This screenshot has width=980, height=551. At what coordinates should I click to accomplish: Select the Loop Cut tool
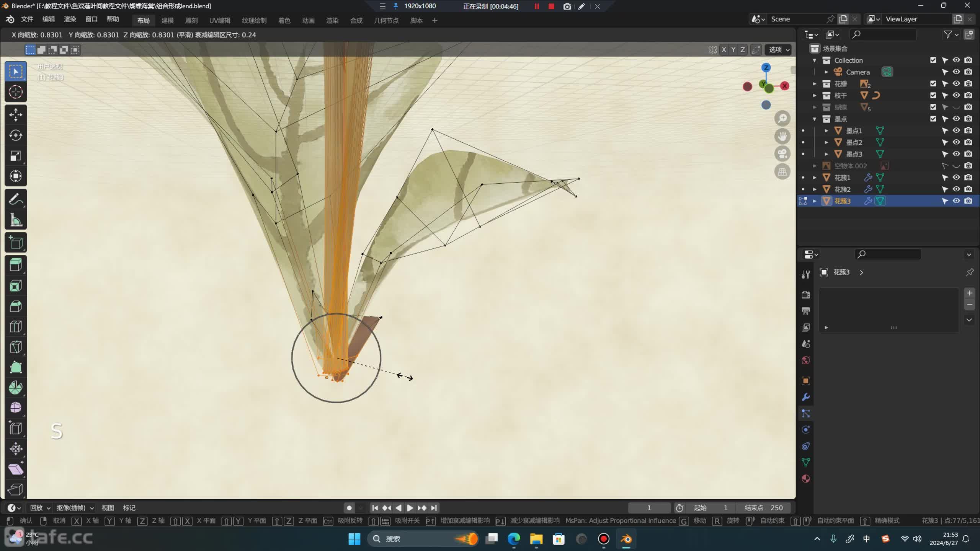point(16,326)
